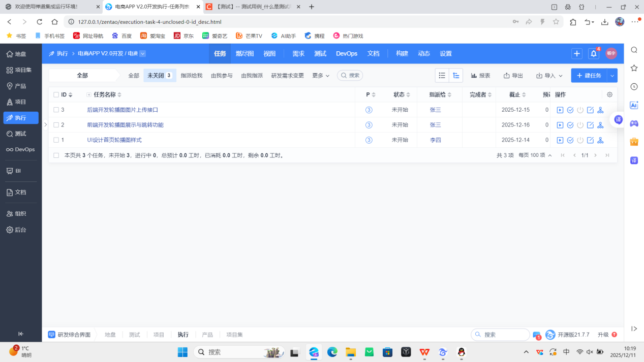Open column settings gear above the task list
Image resolution: width=644 pixels, height=362 pixels.
609,94
